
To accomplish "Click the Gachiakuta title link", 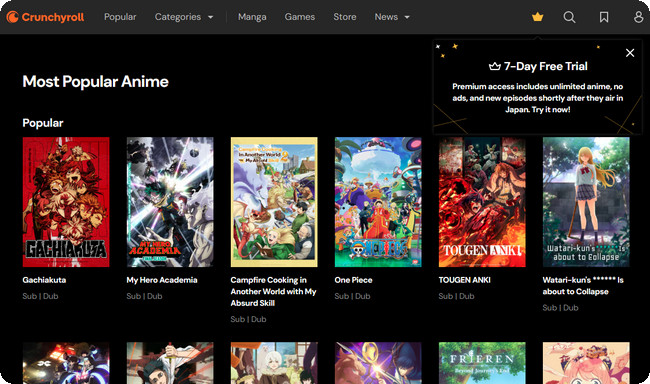I will tap(44, 280).
